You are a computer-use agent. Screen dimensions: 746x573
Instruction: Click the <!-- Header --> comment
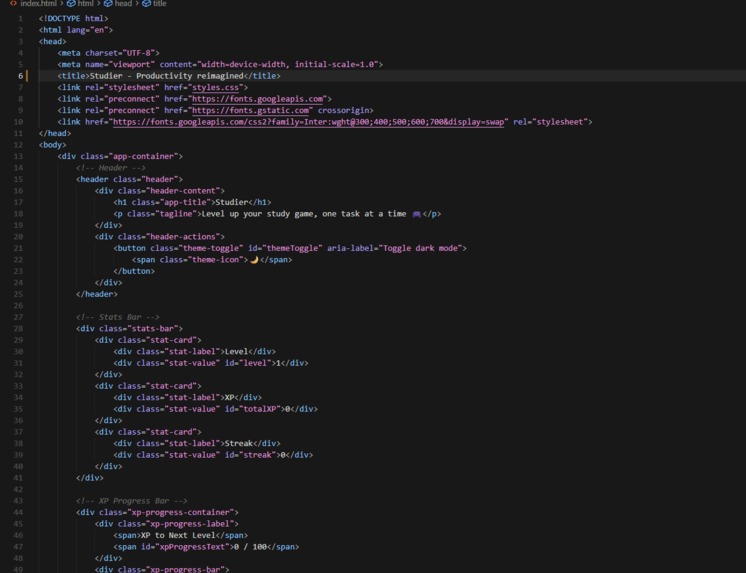click(x=111, y=168)
